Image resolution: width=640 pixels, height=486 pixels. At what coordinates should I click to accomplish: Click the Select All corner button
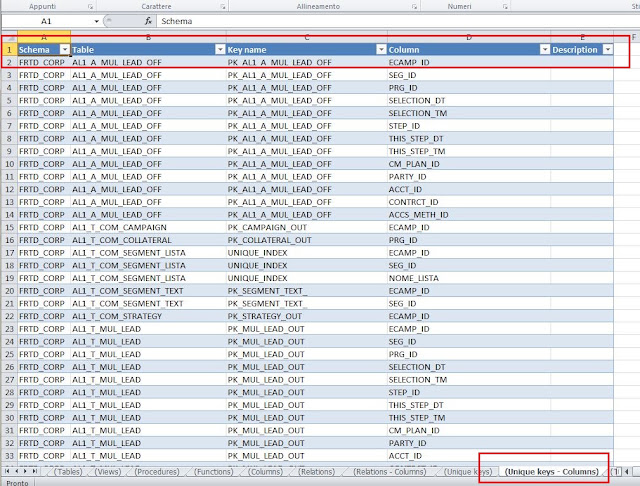point(9,37)
